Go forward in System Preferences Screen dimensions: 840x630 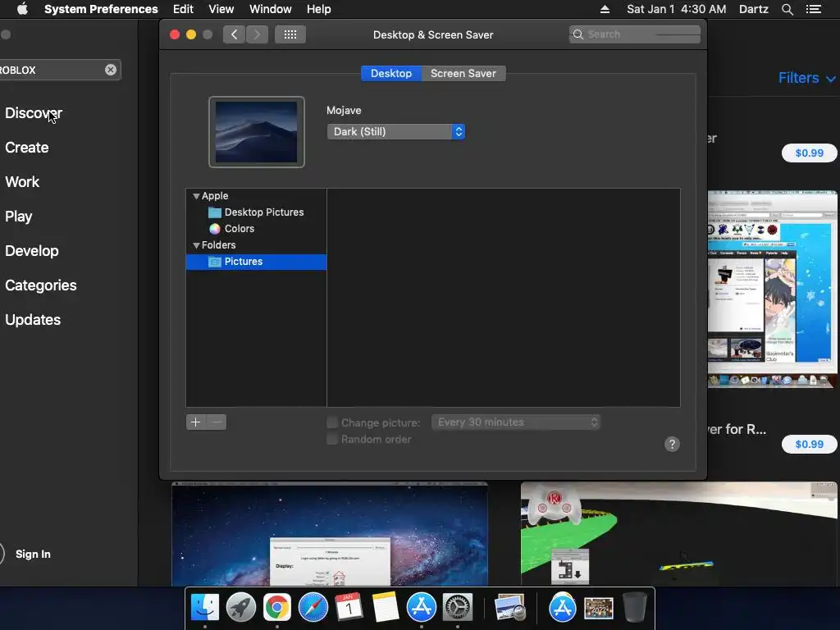[257, 34]
